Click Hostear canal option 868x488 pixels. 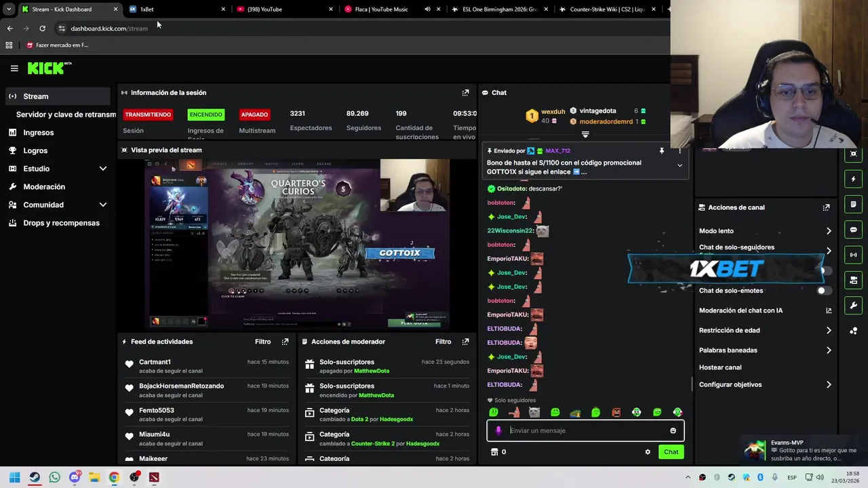pyautogui.click(x=720, y=367)
